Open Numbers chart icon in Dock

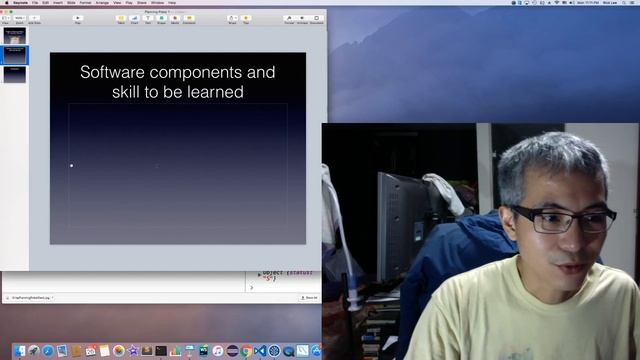[175, 351]
